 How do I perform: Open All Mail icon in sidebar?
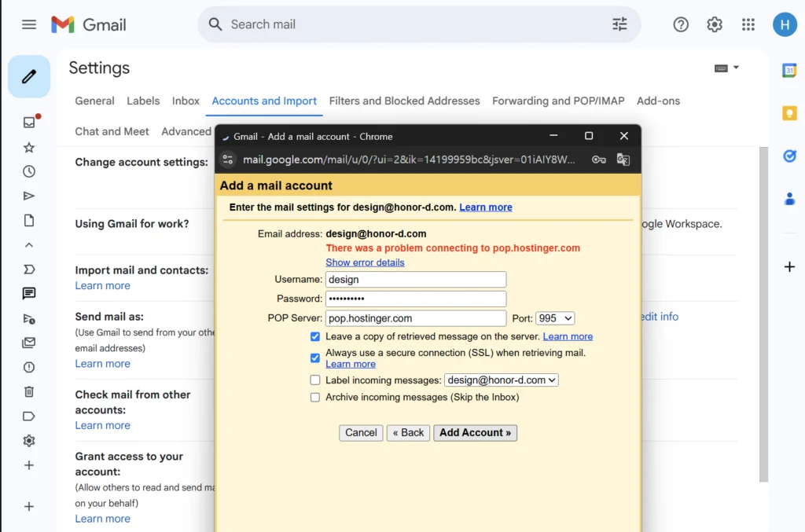pyautogui.click(x=29, y=343)
